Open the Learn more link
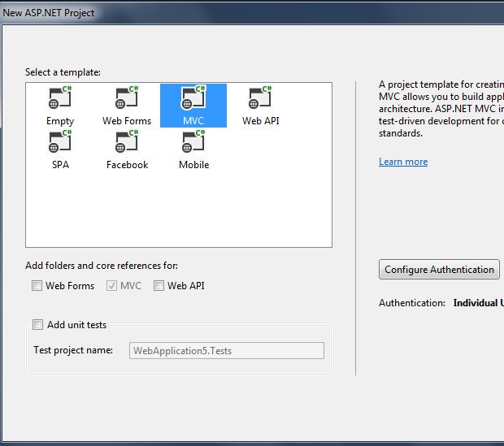Viewport: 504px width, 446px height. coord(403,162)
